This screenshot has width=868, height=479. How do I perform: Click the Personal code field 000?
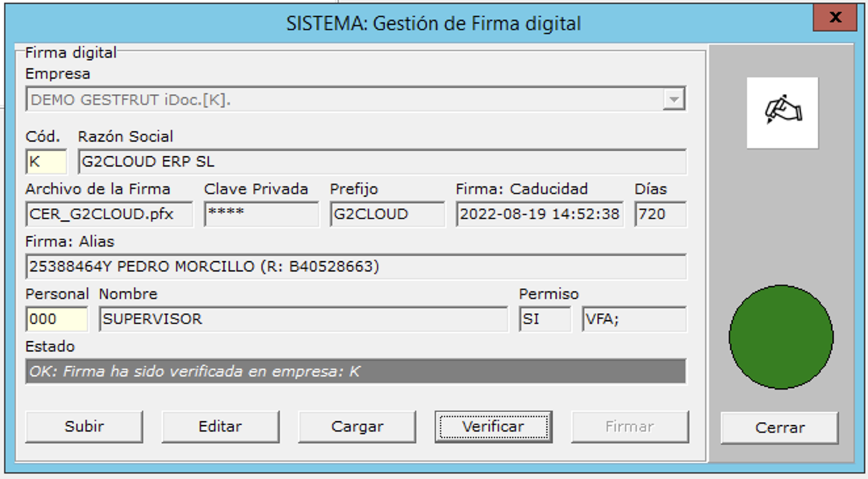[x=56, y=320]
